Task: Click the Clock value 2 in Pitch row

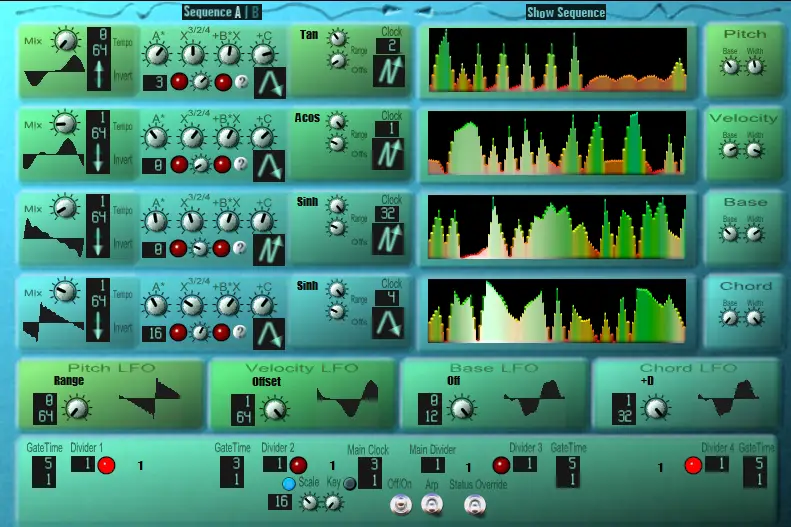Action: tap(388, 45)
